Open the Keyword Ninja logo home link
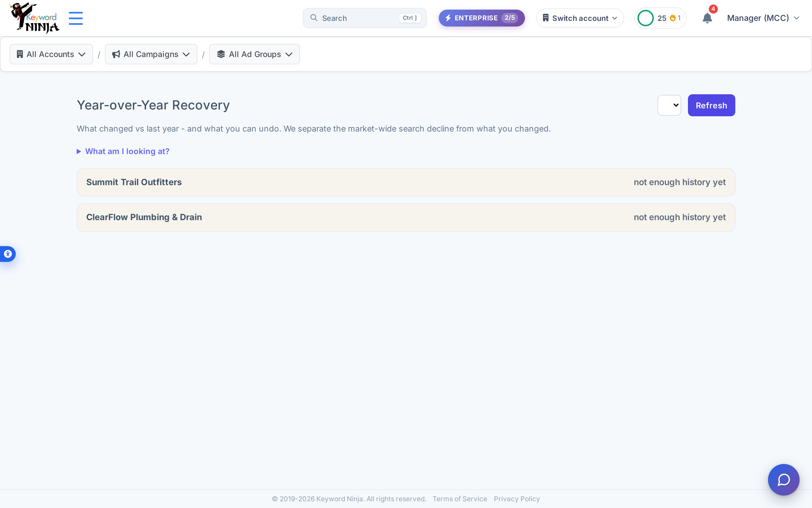 pos(34,18)
